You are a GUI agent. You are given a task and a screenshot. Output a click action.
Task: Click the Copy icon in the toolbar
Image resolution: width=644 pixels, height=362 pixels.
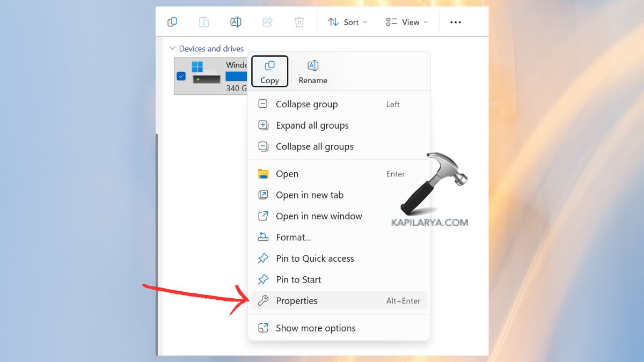172,22
